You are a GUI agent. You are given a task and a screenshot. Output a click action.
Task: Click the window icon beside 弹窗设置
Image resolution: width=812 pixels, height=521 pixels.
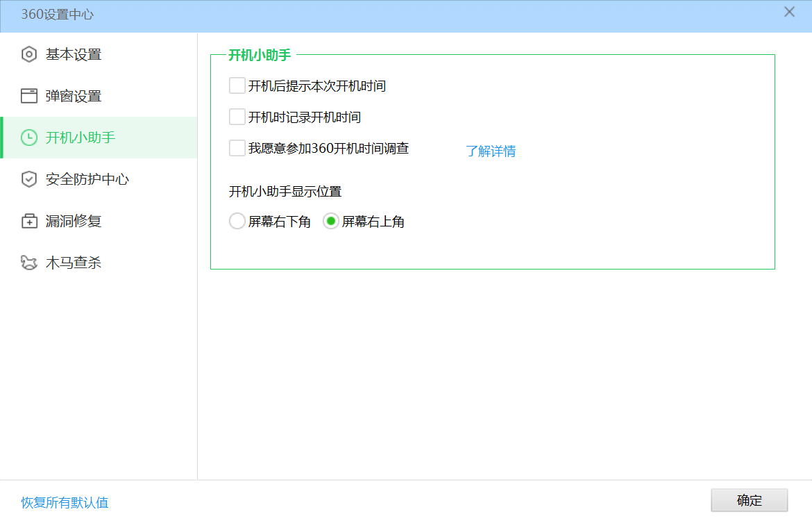click(x=29, y=96)
